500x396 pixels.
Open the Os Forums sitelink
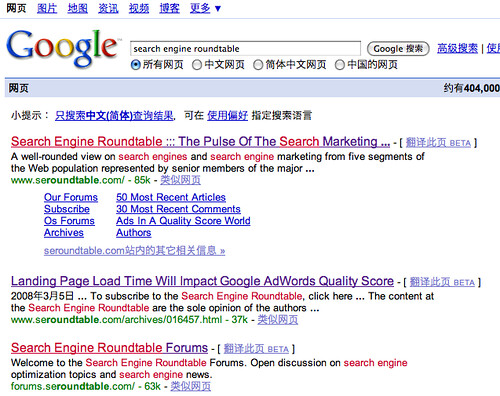(x=69, y=221)
